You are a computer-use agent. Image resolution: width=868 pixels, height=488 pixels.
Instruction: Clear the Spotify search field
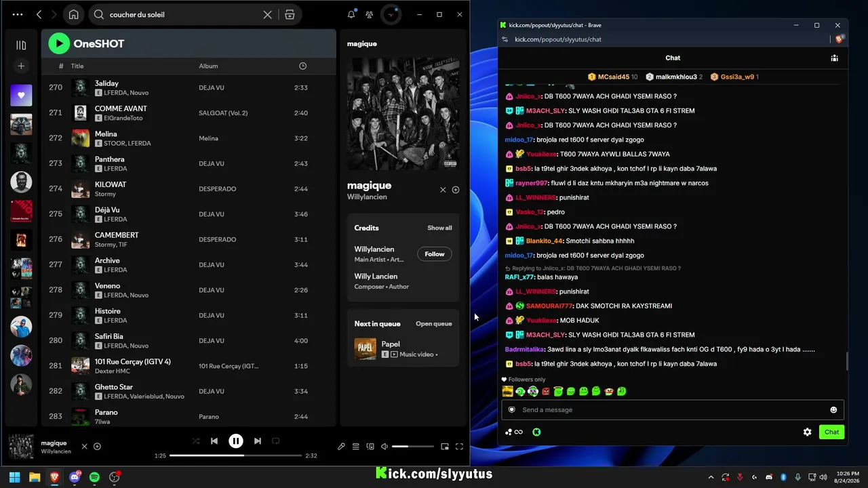click(268, 14)
